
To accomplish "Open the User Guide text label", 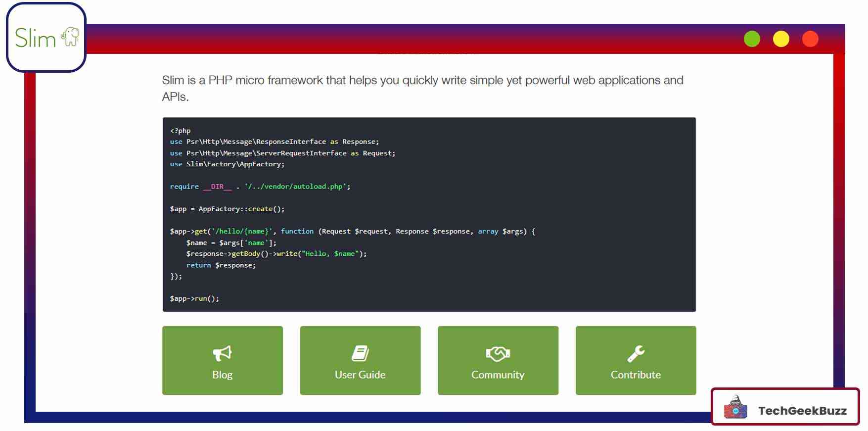I will 360,375.
